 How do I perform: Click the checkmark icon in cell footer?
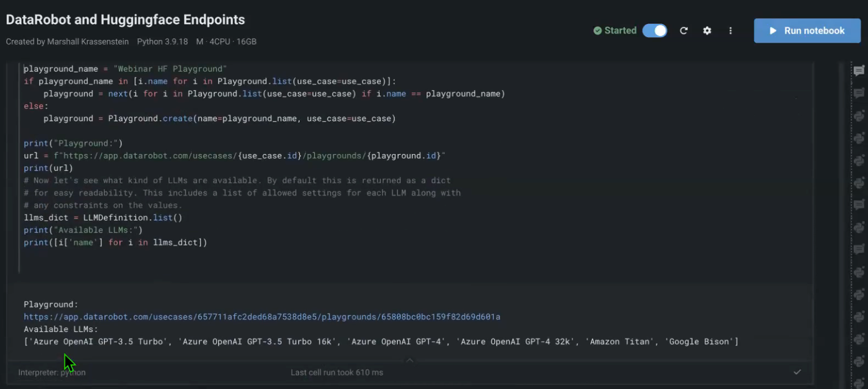[x=797, y=372]
